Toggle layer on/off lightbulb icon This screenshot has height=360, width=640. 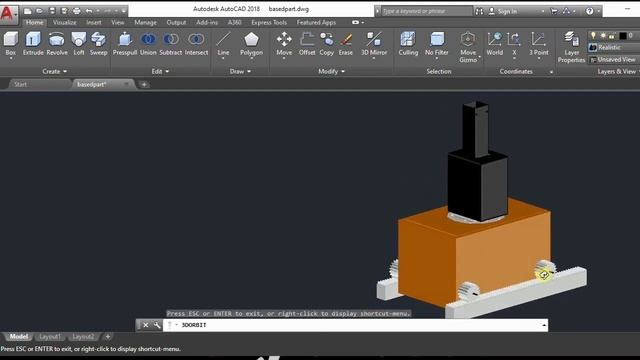pos(593,36)
